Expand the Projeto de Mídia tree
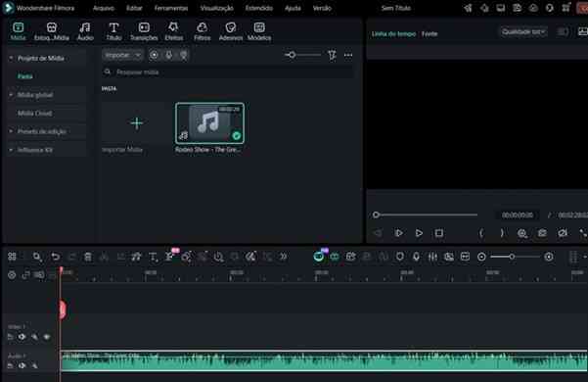Image resolution: width=588 pixels, height=382 pixels. tap(11, 58)
